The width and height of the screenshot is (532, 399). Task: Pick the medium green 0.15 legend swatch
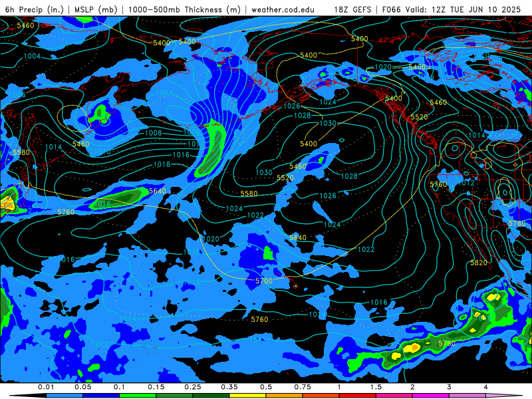[174, 396]
